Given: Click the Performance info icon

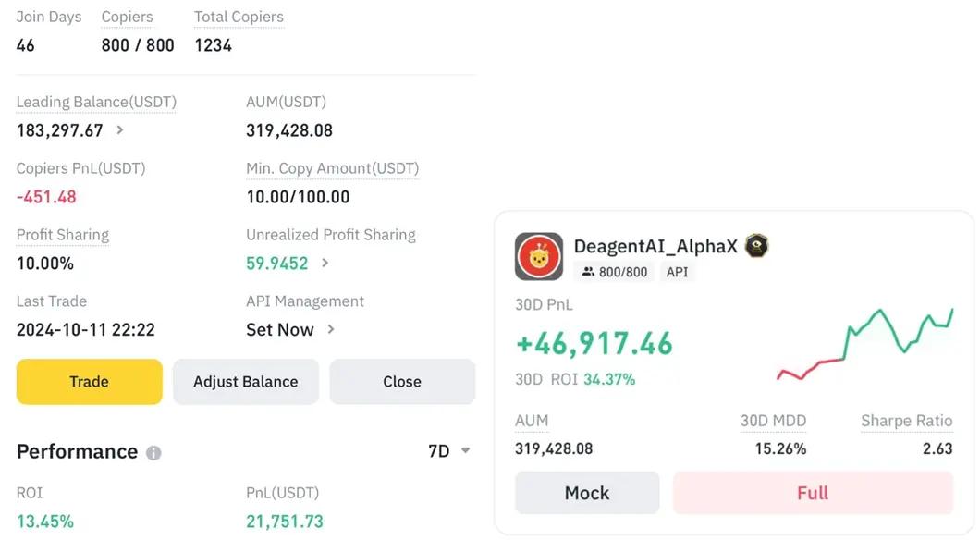Looking at the screenshot, I should click(x=153, y=453).
